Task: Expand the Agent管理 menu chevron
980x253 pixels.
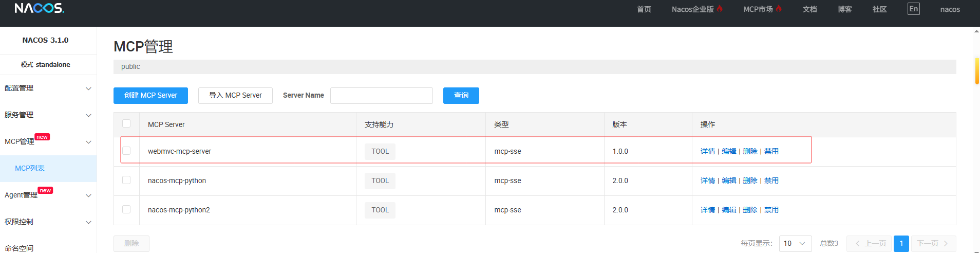Action: coord(88,195)
